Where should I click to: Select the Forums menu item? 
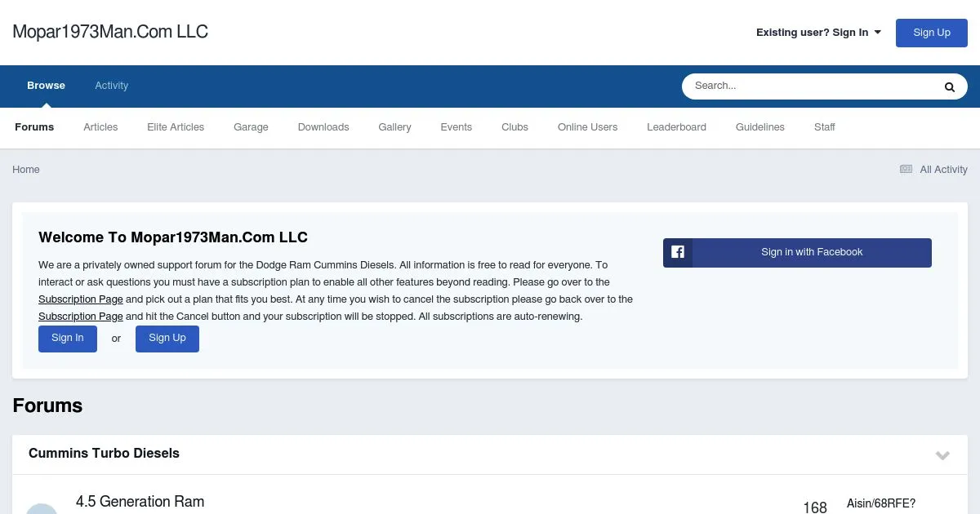(x=34, y=127)
